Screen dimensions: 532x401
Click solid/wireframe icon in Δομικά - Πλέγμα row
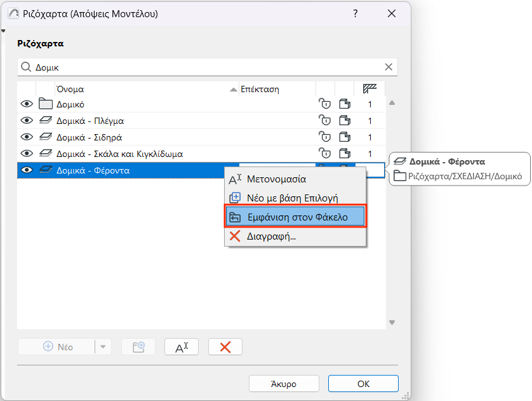click(345, 120)
